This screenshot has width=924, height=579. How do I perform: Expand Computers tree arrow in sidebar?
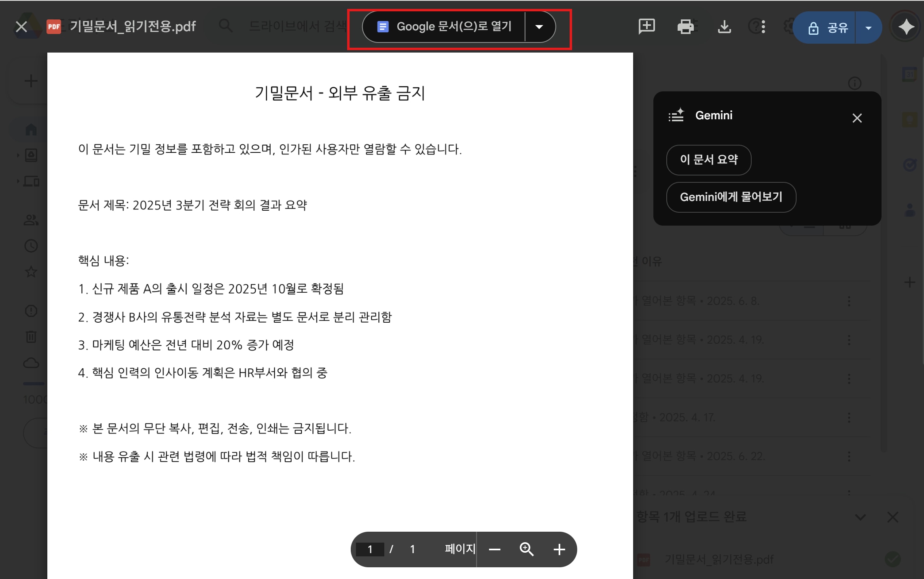(x=18, y=181)
